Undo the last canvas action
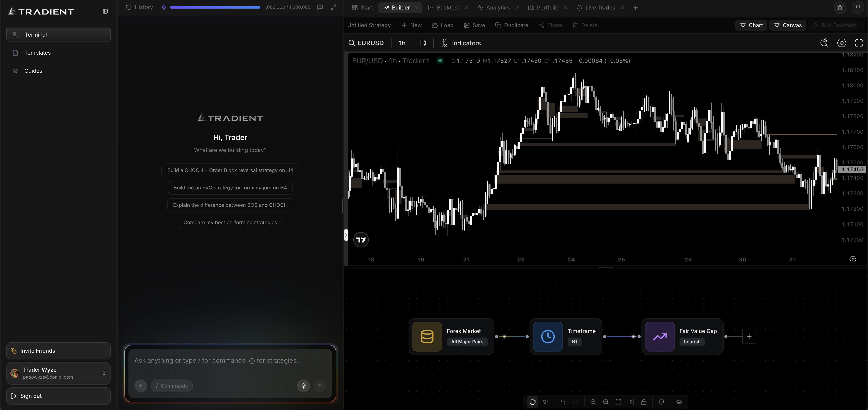The height and width of the screenshot is (410, 868). (563, 402)
